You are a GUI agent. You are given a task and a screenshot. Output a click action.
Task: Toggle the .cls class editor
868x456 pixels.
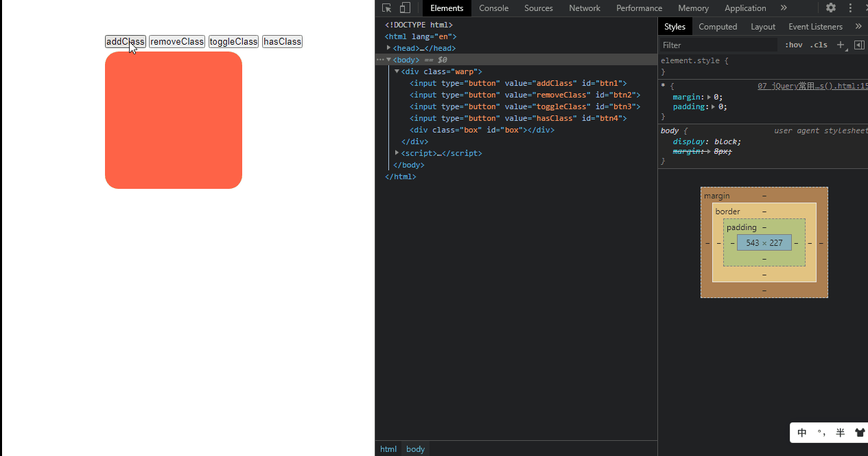pos(819,45)
